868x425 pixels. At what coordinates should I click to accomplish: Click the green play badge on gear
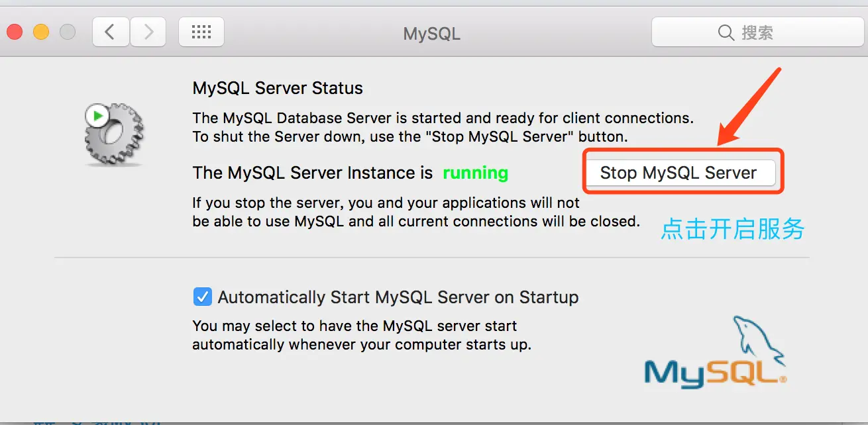tap(97, 116)
